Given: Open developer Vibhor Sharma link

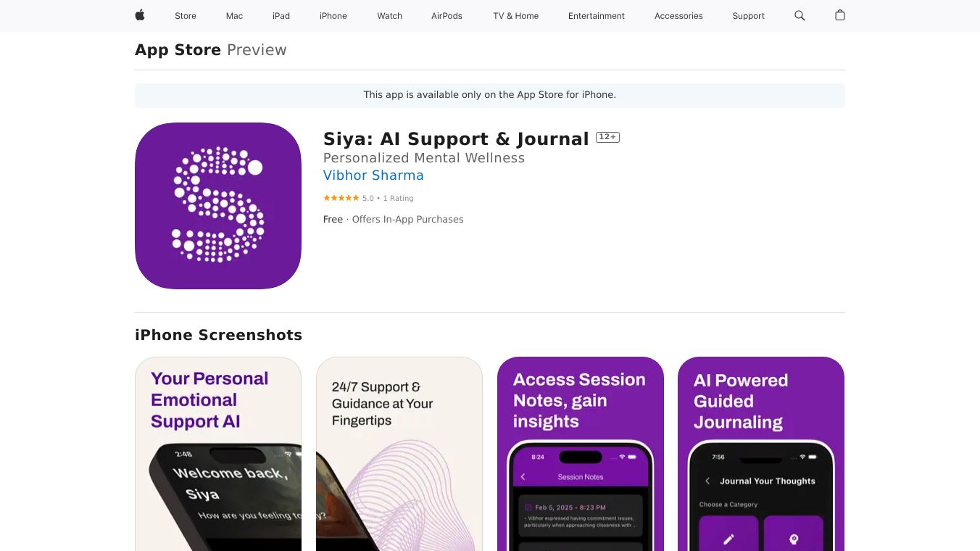Looking at the screenshot, I should (373, 175).
